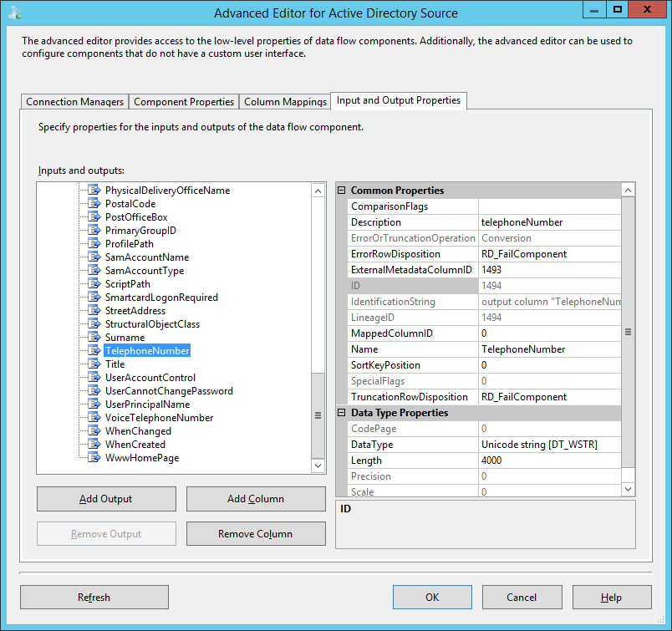Click the WhenCreated column icon
The image size is (672, 631).
click(x=94, y=444)
